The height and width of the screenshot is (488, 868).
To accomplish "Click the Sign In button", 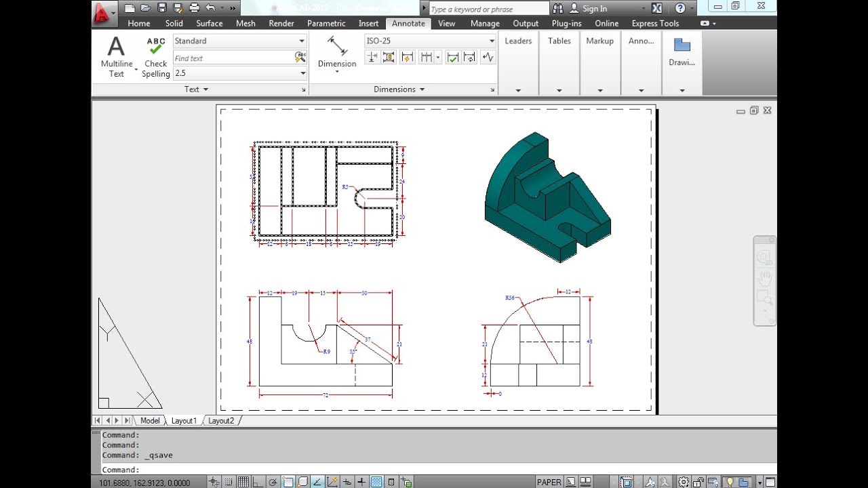I will click(x=588, y=8).
